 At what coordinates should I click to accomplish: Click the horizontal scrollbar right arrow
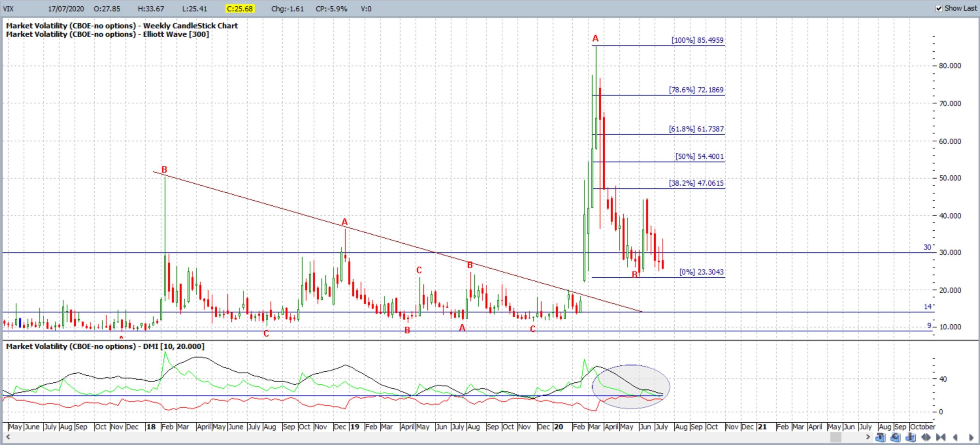coord(868,437)
